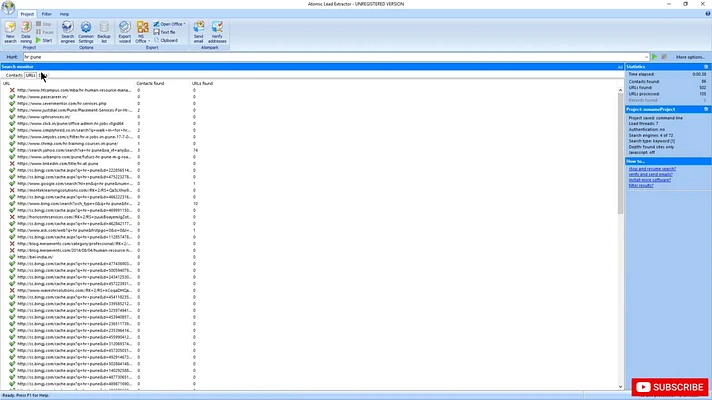Viewport: 712px width, 400px height.
Task: Open the Help ribbon tab
Action: (x=64, y=14)
